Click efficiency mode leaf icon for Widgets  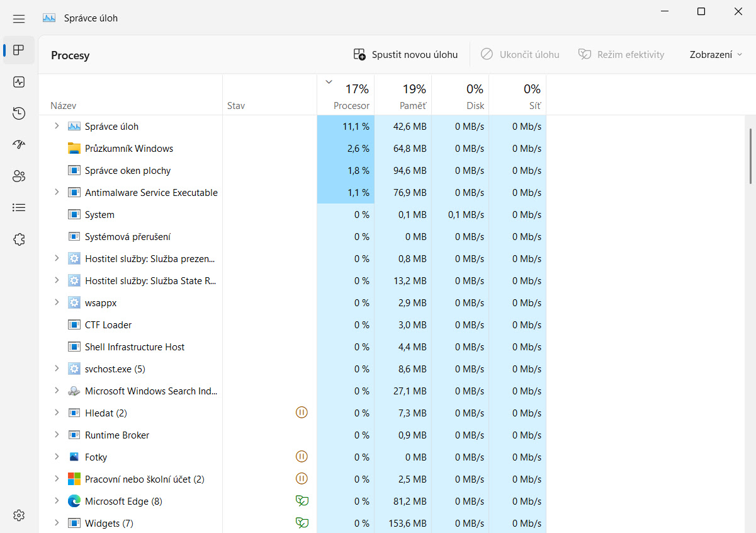point(302,523)
